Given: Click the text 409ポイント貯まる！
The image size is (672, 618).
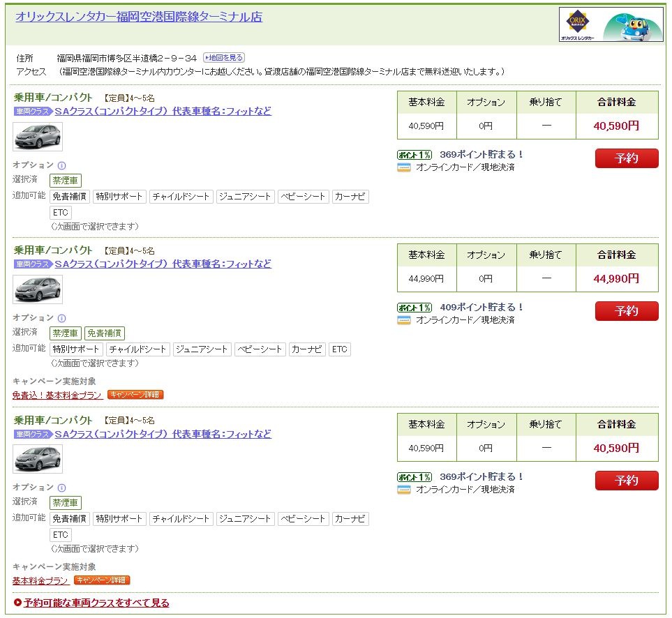Looking at the screenshot, I should pos(481,308).
